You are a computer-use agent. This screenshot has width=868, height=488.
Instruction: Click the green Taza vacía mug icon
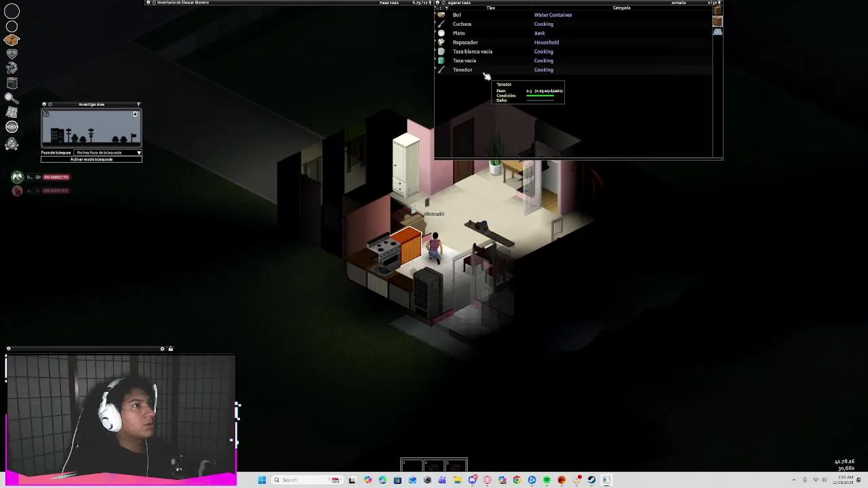(441, 60)
